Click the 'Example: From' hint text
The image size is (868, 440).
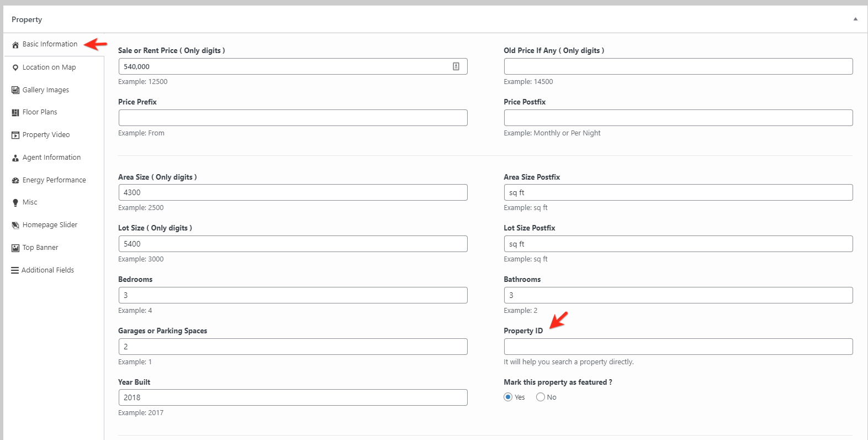(141, 133)
